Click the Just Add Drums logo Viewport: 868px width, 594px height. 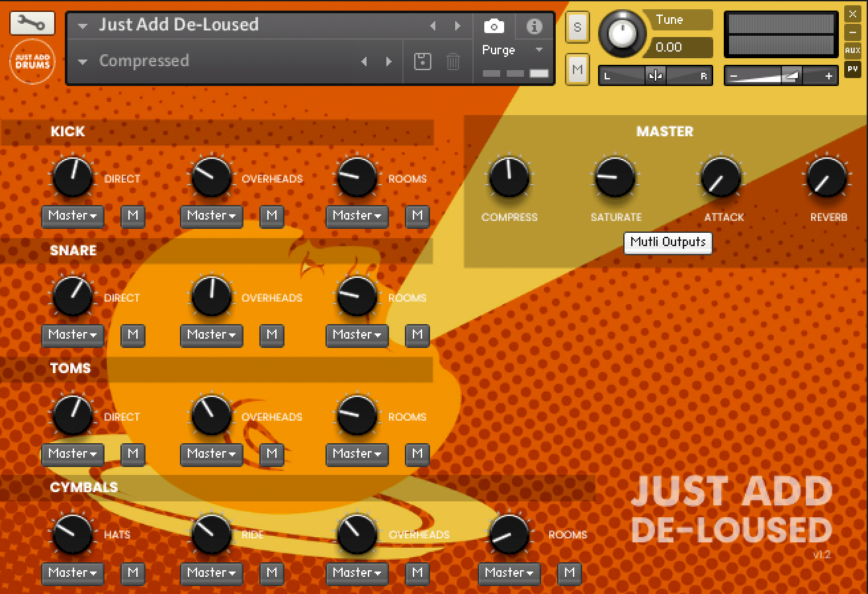click(32, 62)
